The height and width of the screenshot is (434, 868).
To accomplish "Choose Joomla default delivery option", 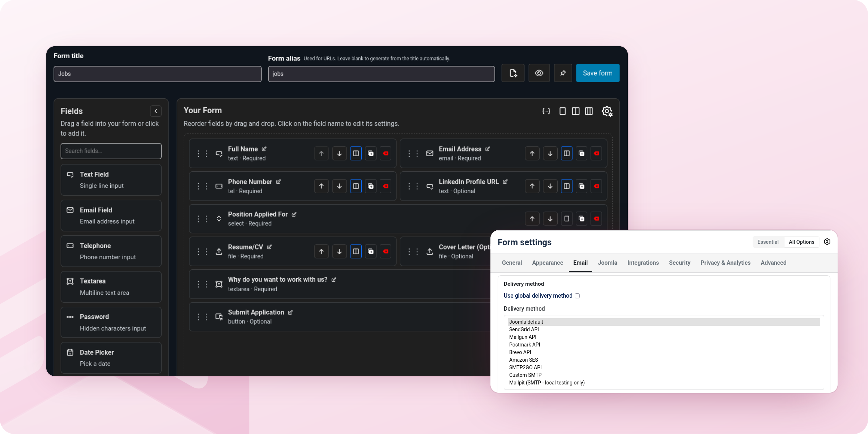I will coord(664,322).
